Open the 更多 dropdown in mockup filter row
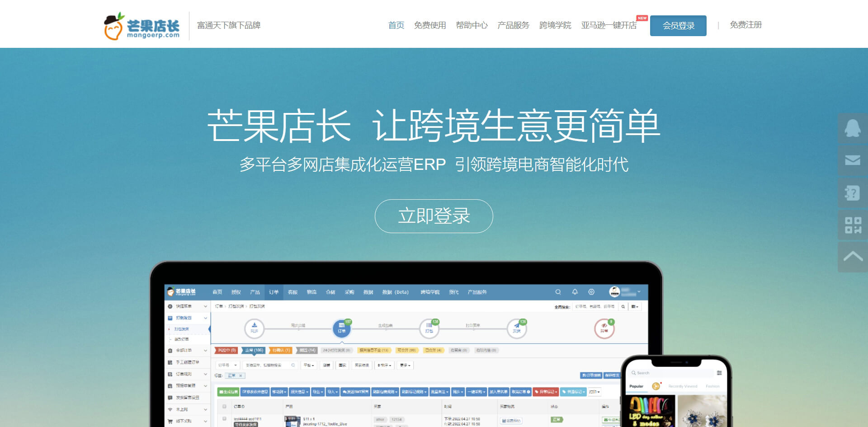 point(405,365)
